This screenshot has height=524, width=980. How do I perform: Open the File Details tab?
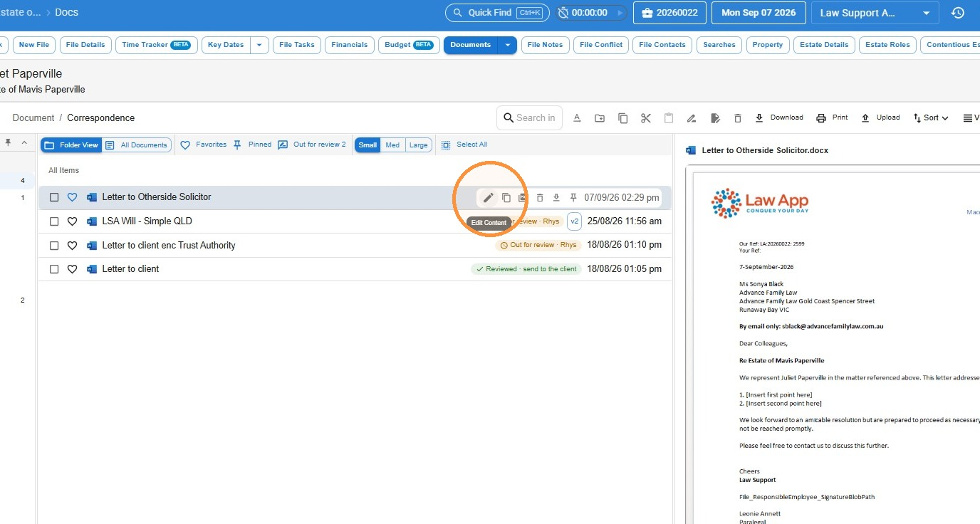tap(85, 45)
